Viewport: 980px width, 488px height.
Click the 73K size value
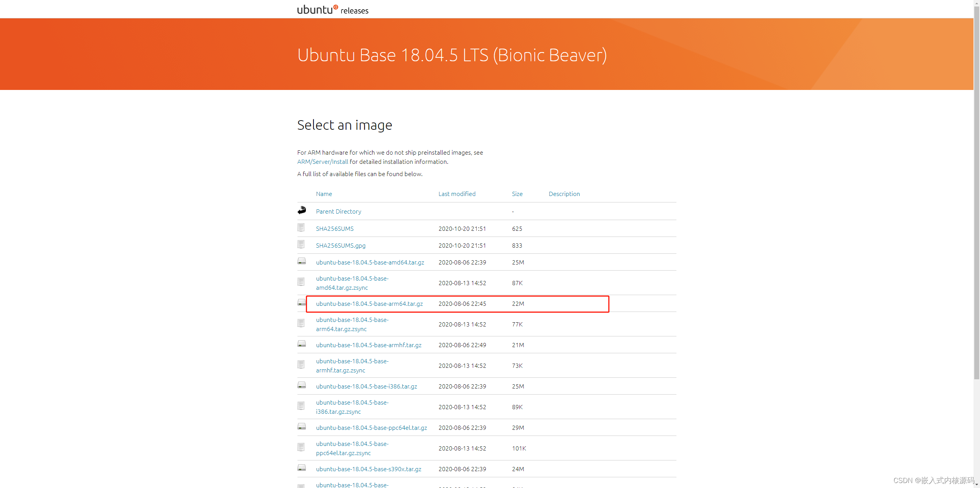click(x=517, y=366)
